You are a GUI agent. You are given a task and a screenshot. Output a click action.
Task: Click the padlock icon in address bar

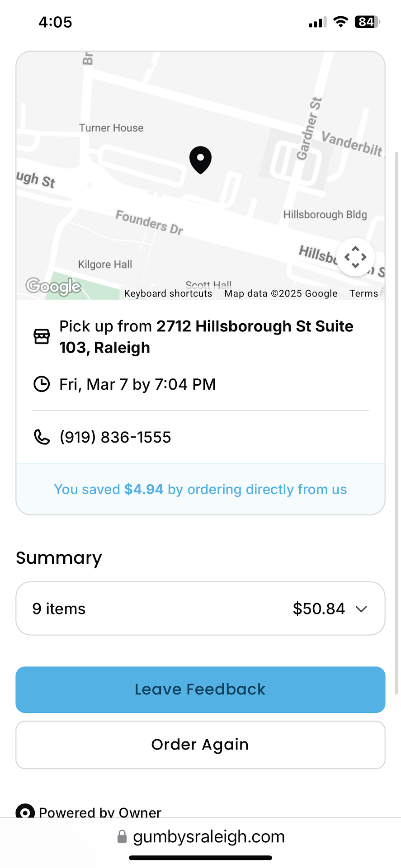[x=122, y=837]
